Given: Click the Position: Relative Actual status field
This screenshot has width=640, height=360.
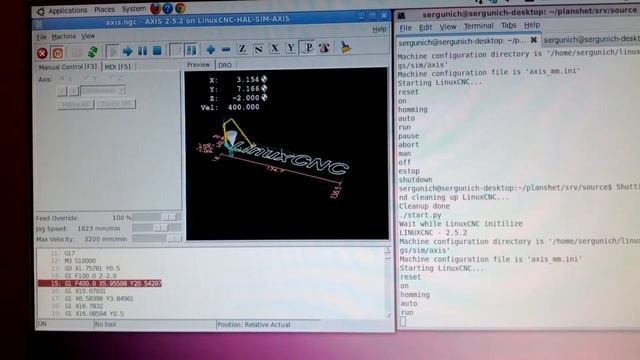Looking at the screenshot, I should [254, 325].
